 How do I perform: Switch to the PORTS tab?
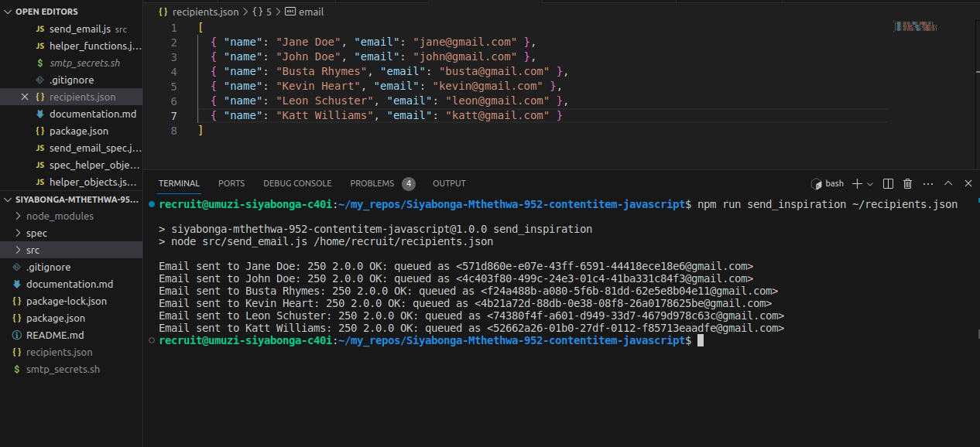(231, 183)
